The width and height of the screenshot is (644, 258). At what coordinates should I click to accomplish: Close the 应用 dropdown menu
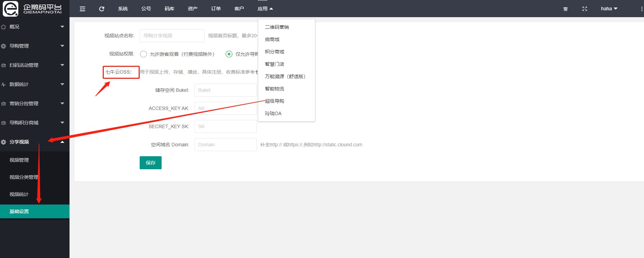(265, 9)
